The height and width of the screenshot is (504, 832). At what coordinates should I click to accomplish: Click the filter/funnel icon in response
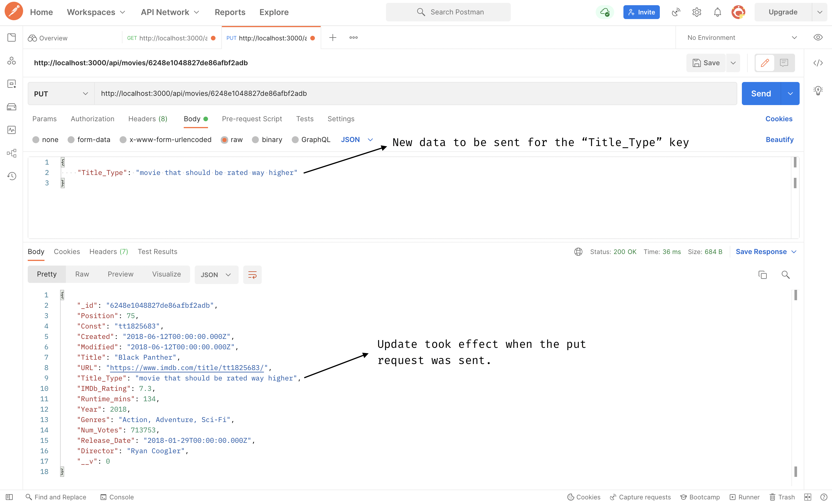tap(252, 274)
